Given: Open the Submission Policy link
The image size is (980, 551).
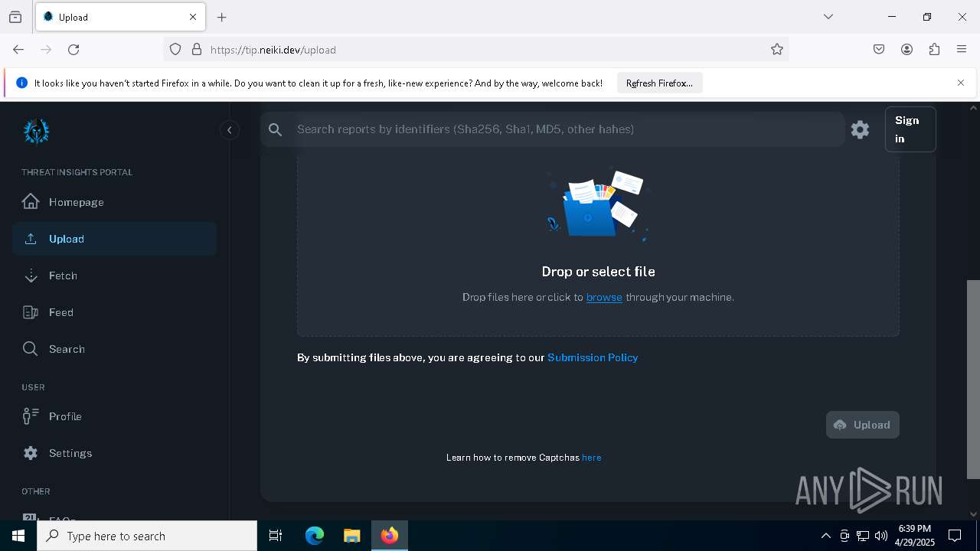Looking at the screenshot, I should coord(593,357).
